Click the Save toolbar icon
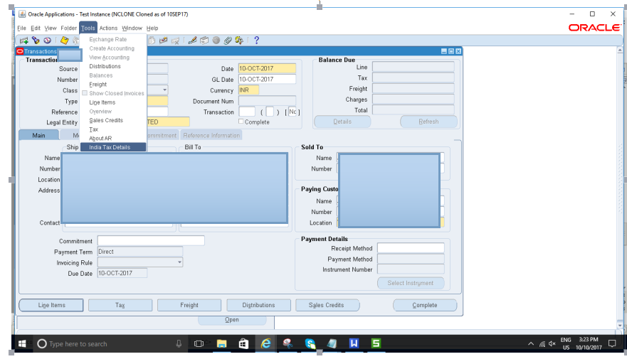627x364 pixels. (x=64, y=41)
